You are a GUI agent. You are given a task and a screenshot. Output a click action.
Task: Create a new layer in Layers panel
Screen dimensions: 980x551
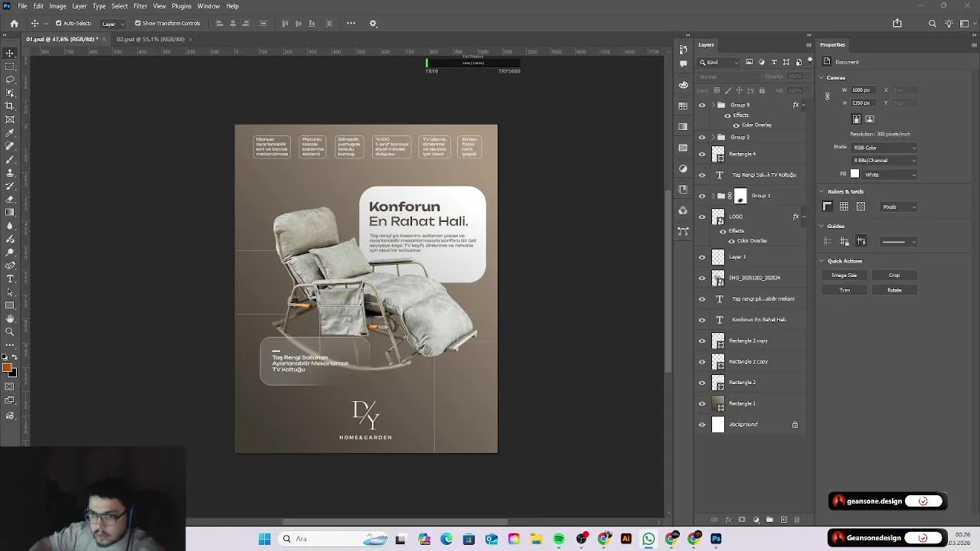[x=783, y=520]
